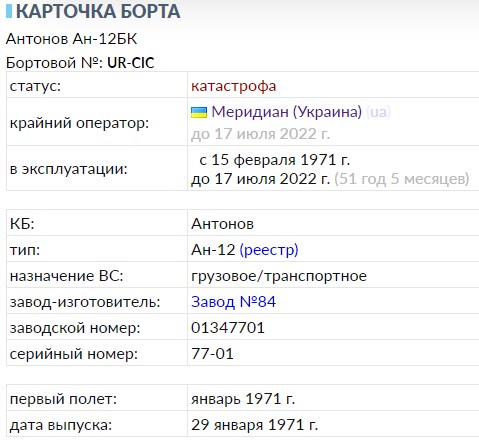
Task: Select the КАРТОЧКА БОРТА heading
Action: click(x=98, y=11)
